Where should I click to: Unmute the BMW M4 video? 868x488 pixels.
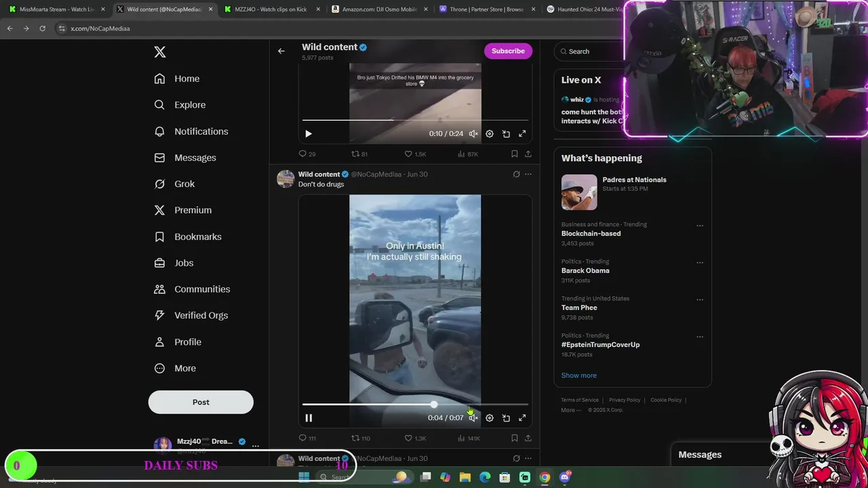(x=473, y=134)
